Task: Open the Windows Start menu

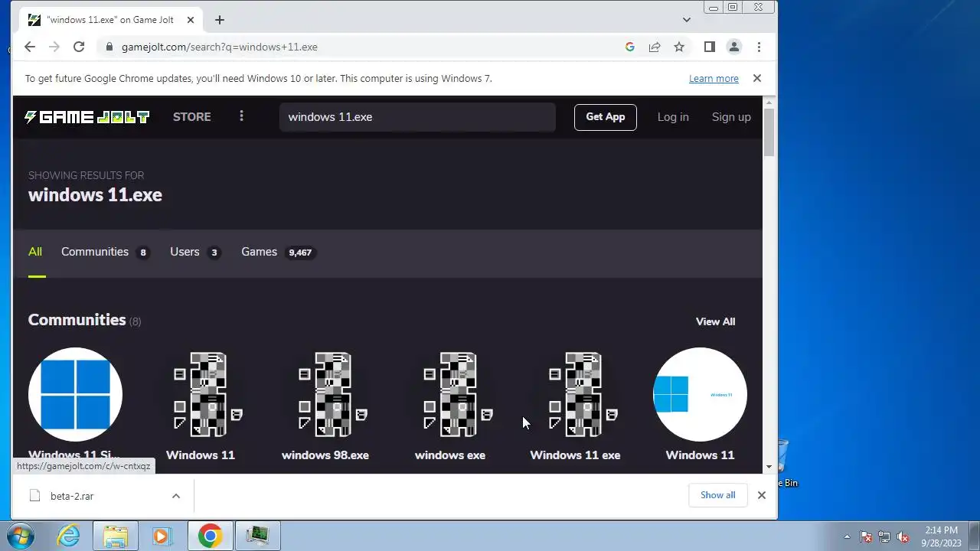Action: 20,536
